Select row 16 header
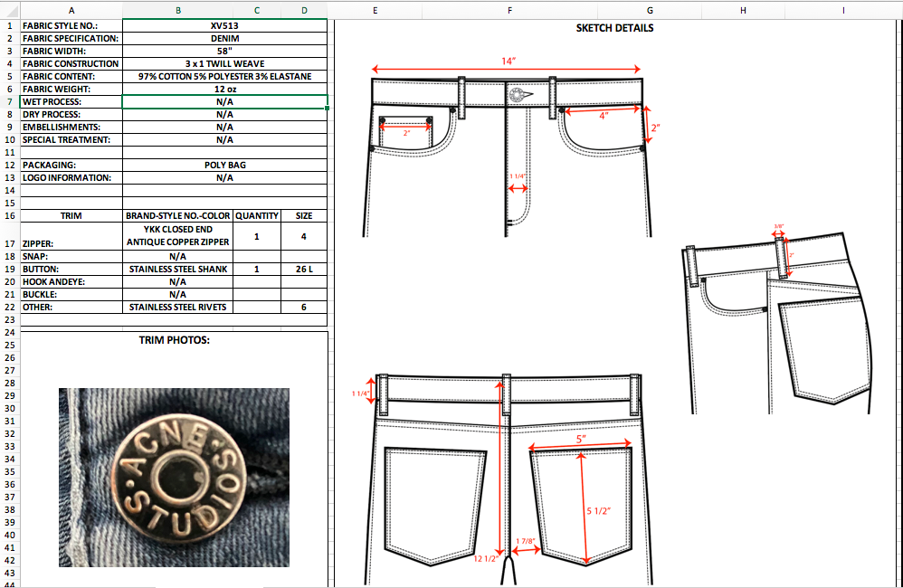This screenshot has height=588, width=903. click(10, 216)
